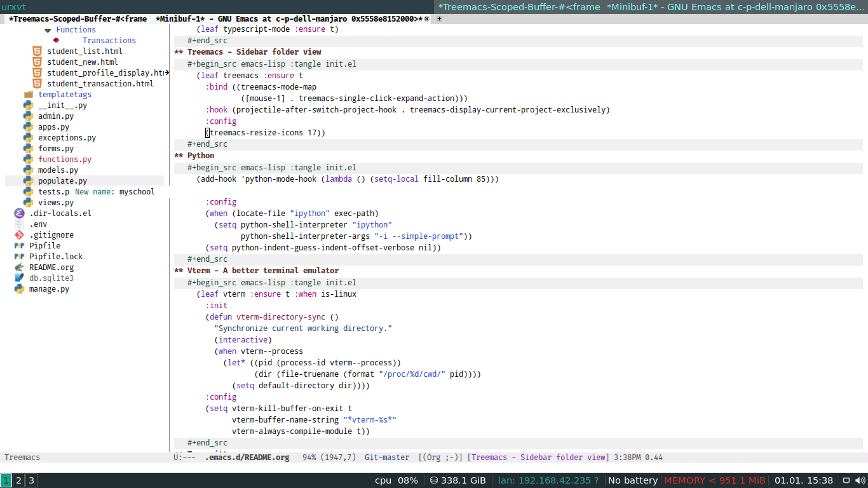Collapse the Functions tree node arrow
The width and height of the screenshot is (868, 488).
[48, 30]
